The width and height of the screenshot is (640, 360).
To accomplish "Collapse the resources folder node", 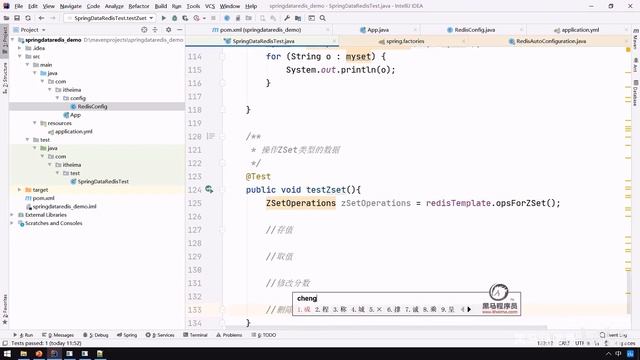I will coord(35,123).
